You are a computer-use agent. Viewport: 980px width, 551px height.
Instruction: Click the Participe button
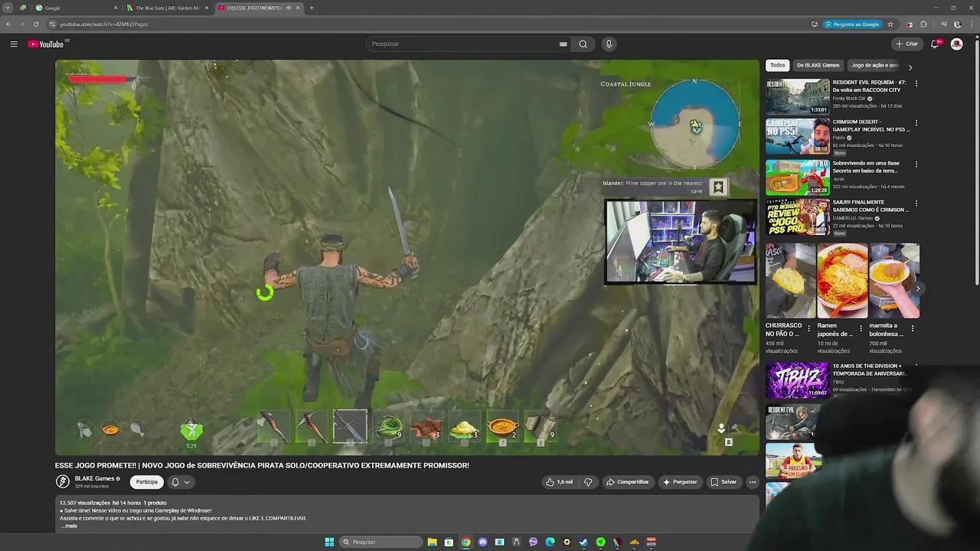[146, 482]
